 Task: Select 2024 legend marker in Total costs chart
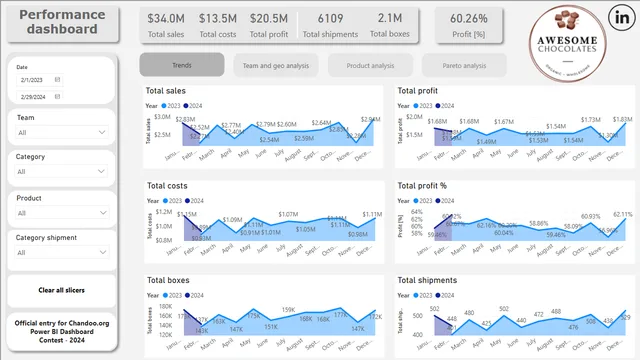(x=187, y=201)
